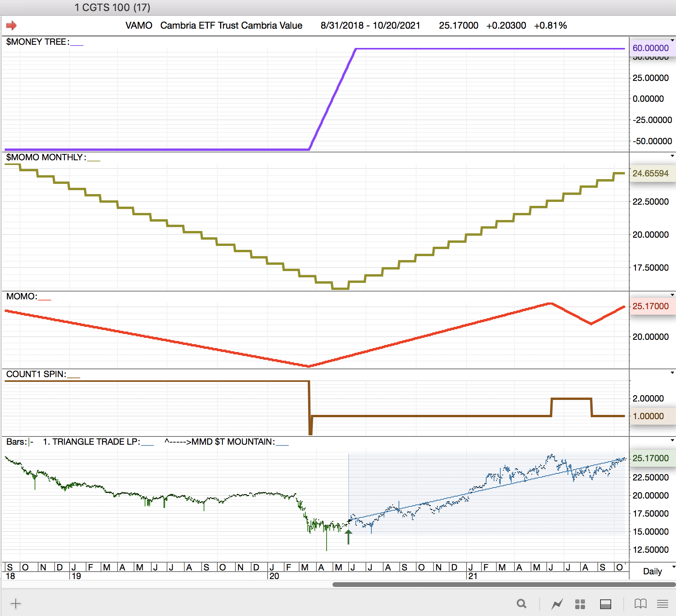The image size is (676, 616).
Task: Select the zigzag line chart icon
Action: pyautogui.click(x=557, y=604)
